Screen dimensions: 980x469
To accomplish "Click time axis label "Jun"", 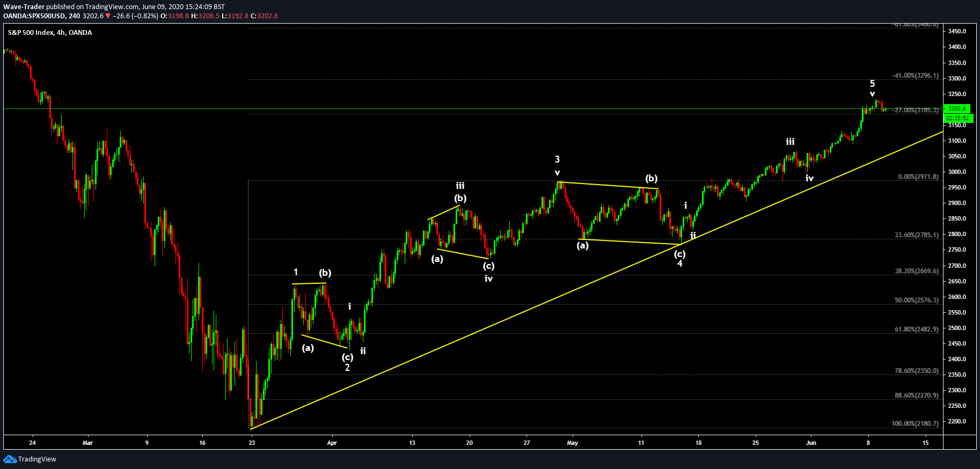I will [x=811, y=443].
